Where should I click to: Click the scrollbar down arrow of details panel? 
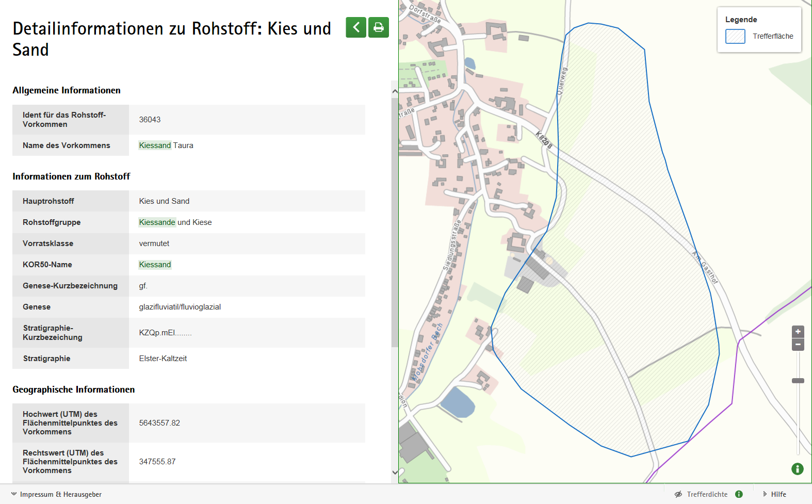coord(395,472)
